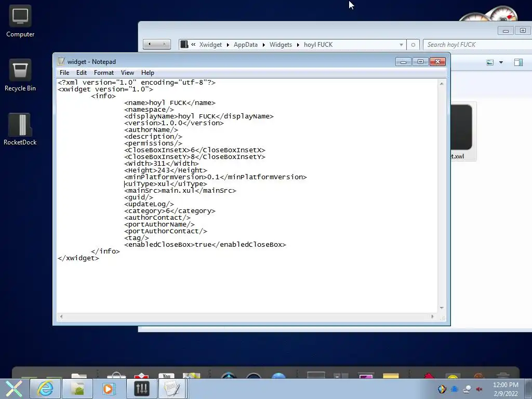The height and width of the screenshot is (399, 532).
Task: Minimize the Explorer window
Action: coord(506,31)
